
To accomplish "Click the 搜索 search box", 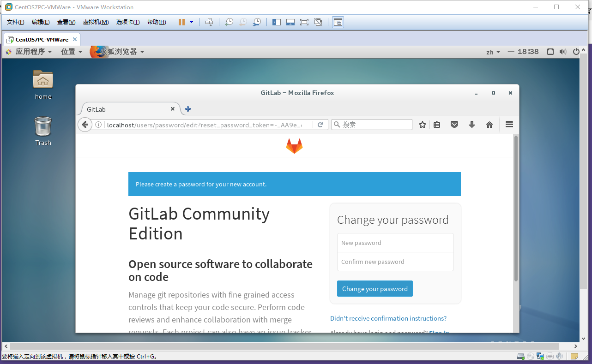I will (372, 125).
